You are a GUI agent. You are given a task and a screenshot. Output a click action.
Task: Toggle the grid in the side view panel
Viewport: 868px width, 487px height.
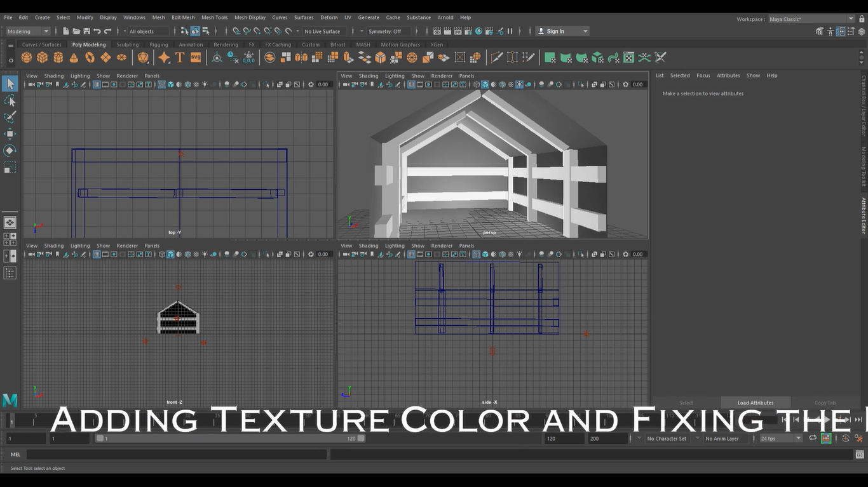point(412,254)
